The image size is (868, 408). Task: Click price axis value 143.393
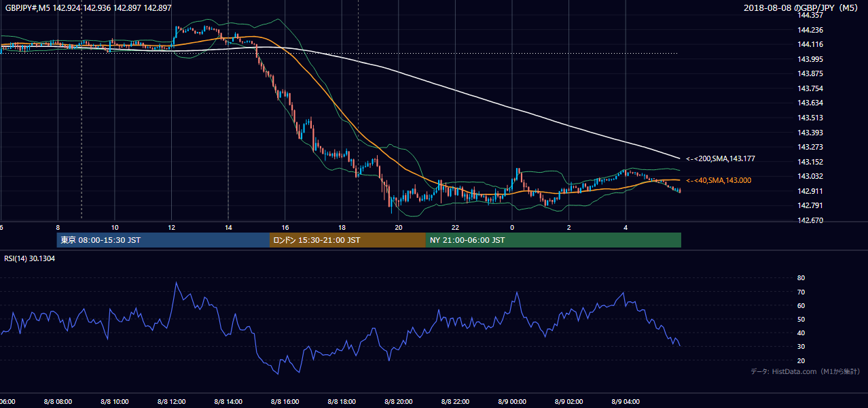(810, 133)
